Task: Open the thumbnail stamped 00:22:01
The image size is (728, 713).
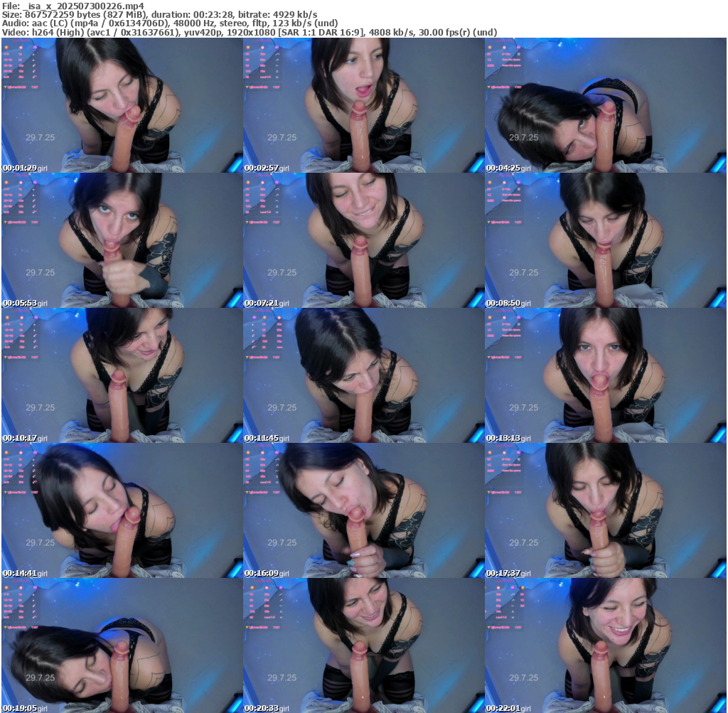Action: tap(606, 645)
